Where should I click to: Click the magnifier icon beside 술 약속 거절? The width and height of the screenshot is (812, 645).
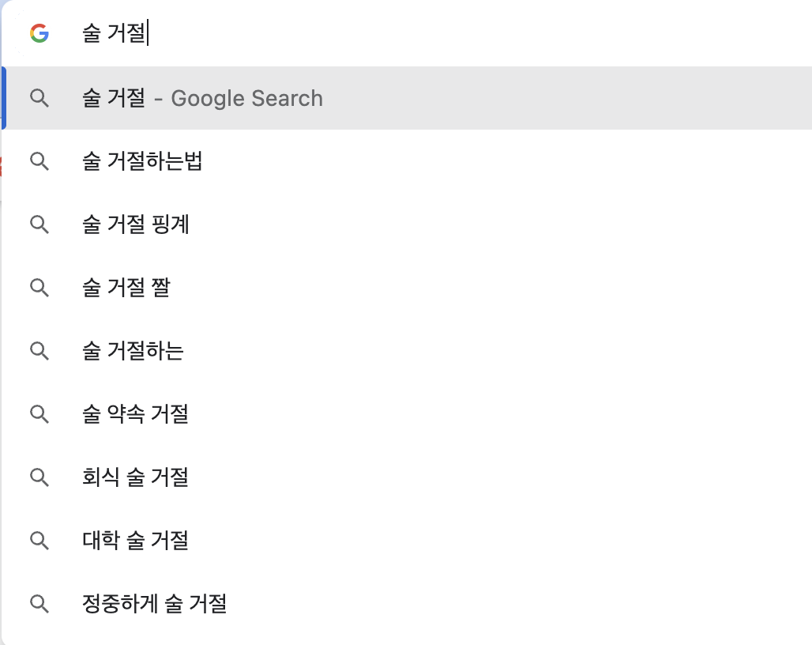tap(39, 414)
